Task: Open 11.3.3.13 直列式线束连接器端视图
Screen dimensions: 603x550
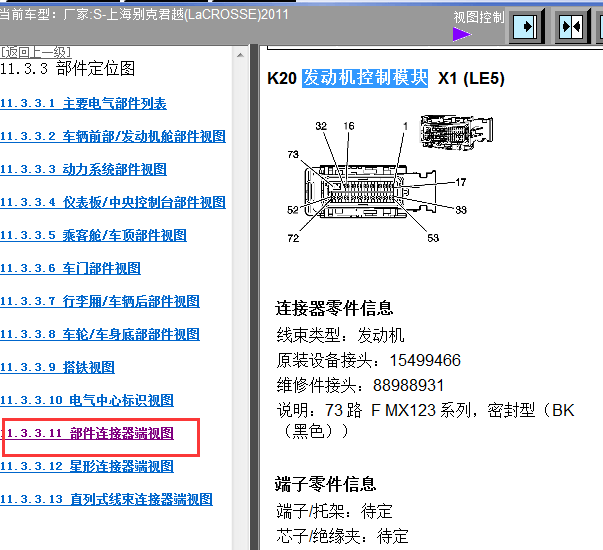Action: (x=106, y=499)
